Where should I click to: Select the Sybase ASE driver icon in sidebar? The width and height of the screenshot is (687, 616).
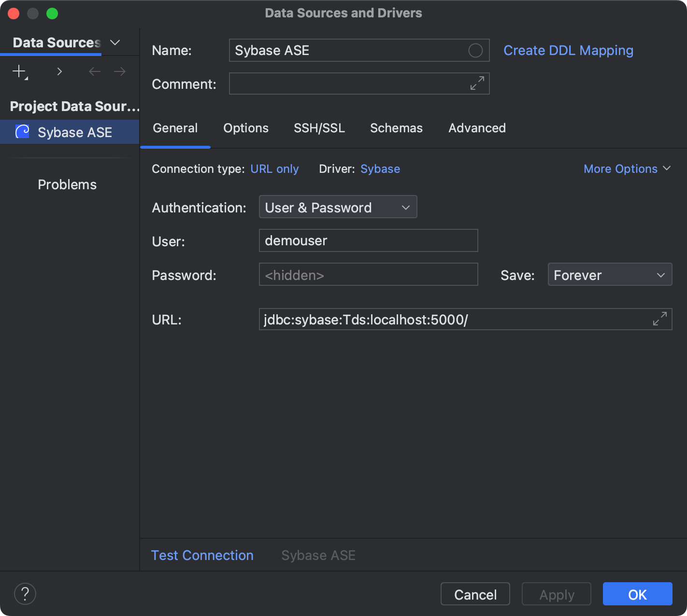[21, 131]
